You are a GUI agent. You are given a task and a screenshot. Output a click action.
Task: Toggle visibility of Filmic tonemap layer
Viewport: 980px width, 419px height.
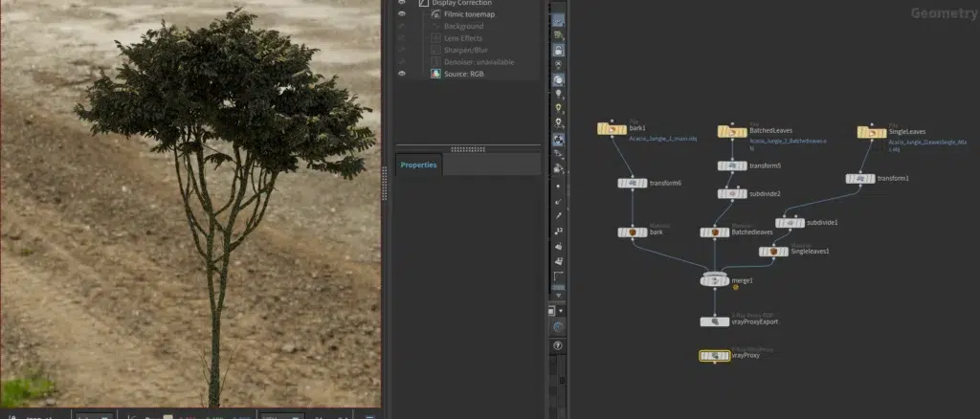401,13
